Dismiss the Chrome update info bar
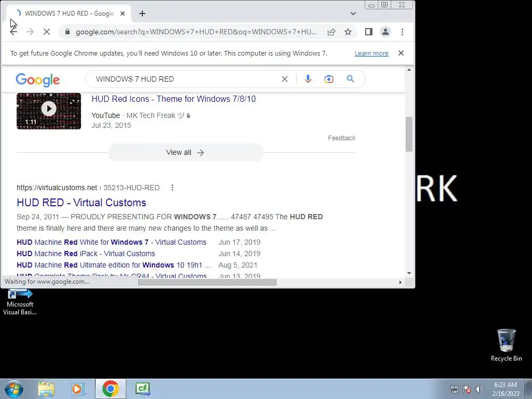 401,54
